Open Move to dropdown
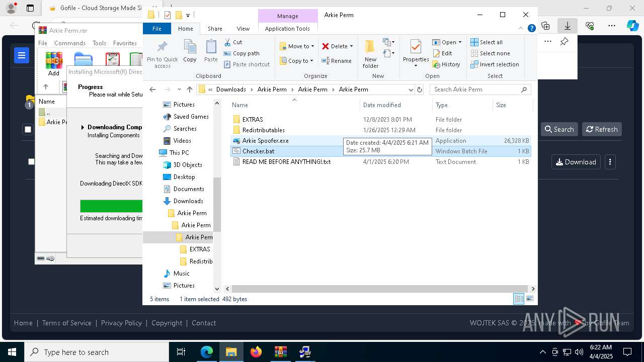Image resolution: width=644 pixels, height=362 pixels. [297, 46]
